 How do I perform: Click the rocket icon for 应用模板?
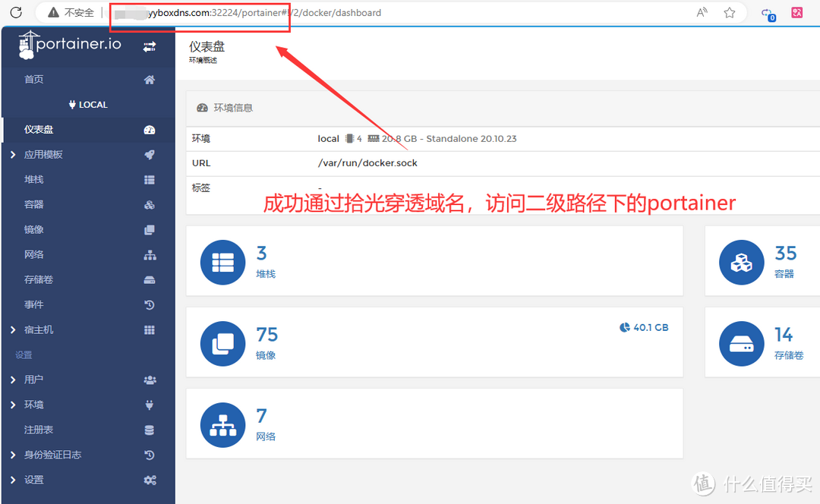tap(150, 155)
